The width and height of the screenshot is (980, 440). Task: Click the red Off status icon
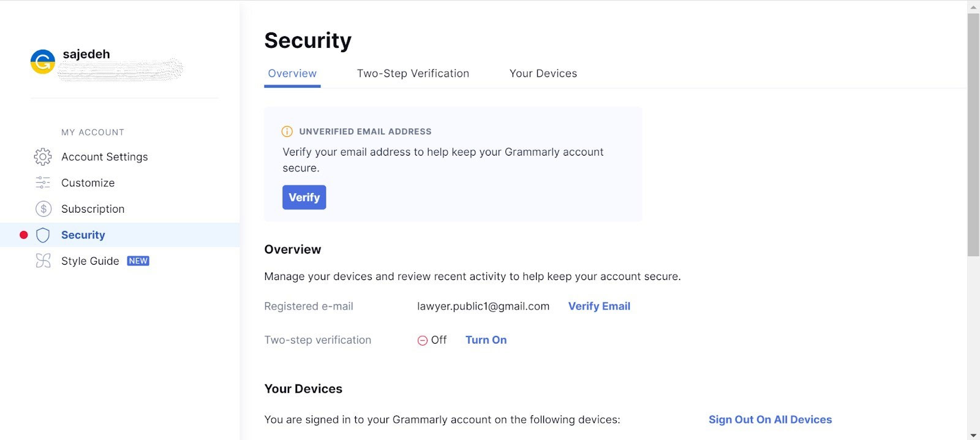pos(422,341)
